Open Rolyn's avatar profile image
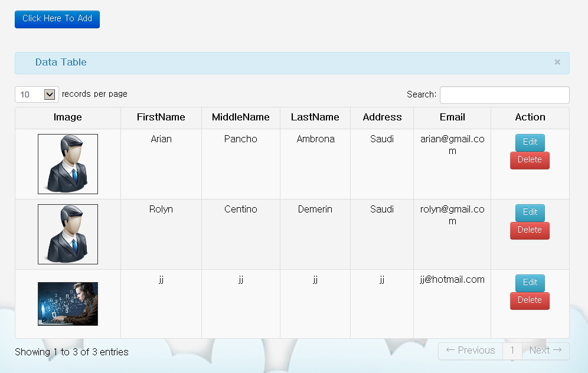This screenshot has height=373, width=588. (x=68, y=234)
